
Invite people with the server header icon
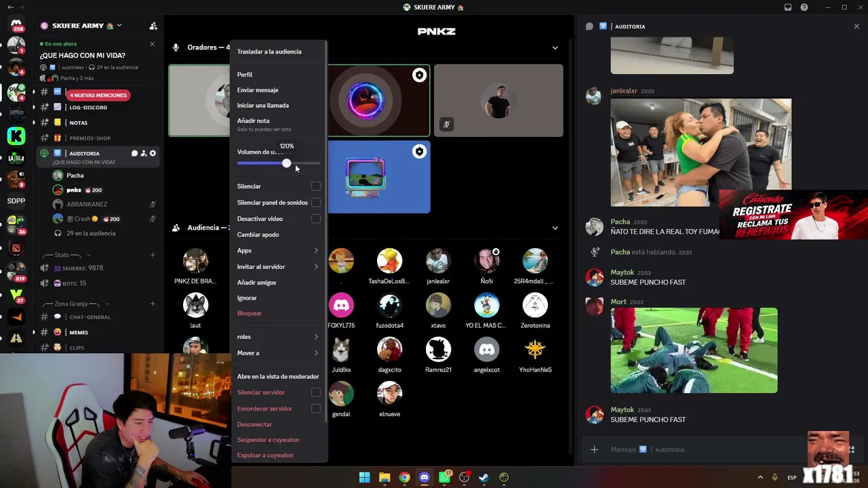[153, 26]
